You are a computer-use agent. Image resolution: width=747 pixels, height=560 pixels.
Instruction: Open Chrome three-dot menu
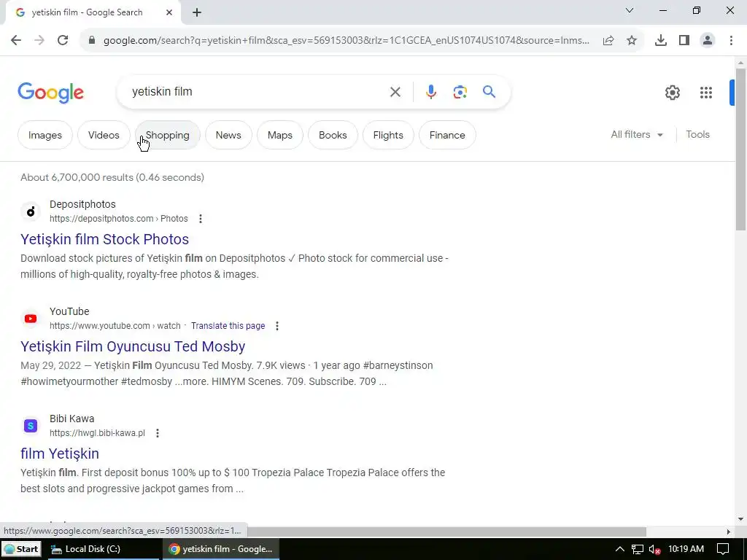[731, 41]
